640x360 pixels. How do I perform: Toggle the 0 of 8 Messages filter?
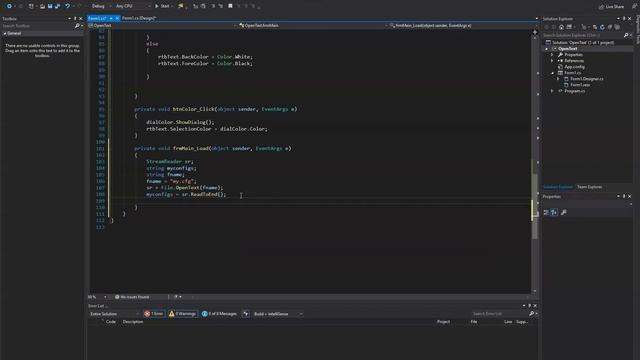[219, 314]
